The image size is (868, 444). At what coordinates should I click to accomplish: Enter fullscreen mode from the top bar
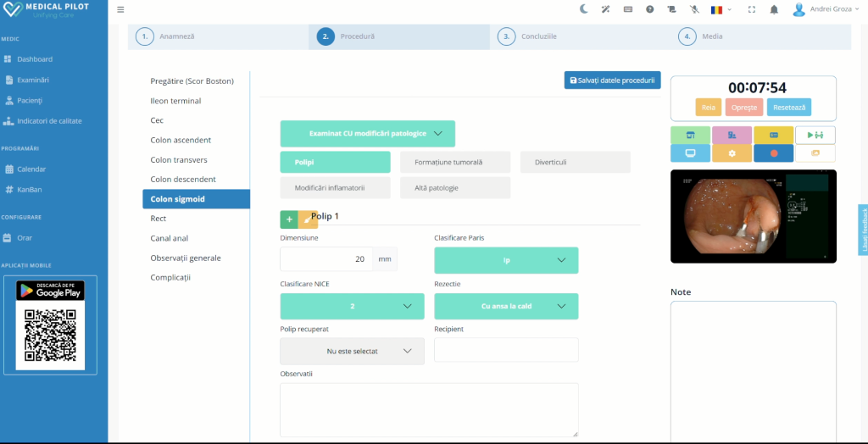(x=751, y=9)
